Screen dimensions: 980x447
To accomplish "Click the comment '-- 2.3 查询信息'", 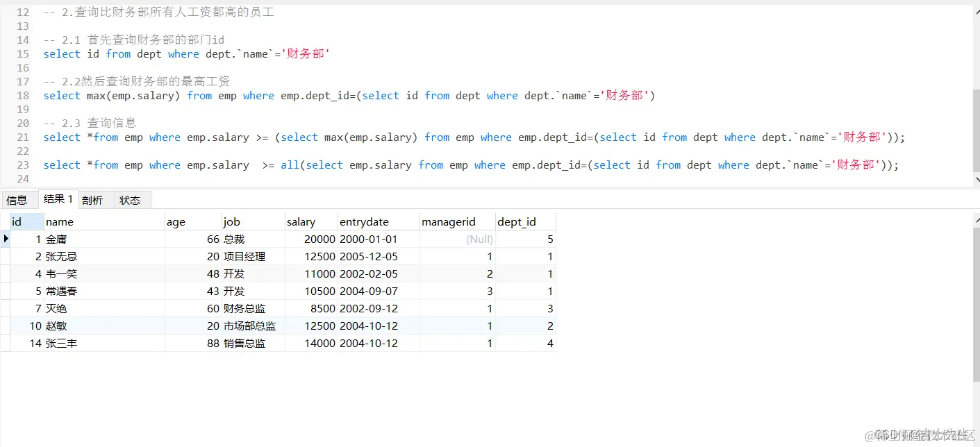I will pyautogui.click(x=90, y=124).
